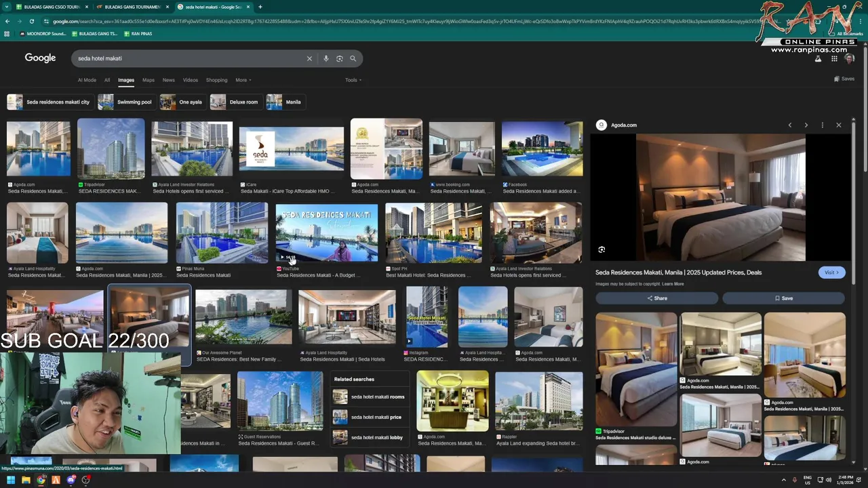Show the next image in the preview panel
The width and height of the screenshot is (868, 488).
(x=806, y=125)
